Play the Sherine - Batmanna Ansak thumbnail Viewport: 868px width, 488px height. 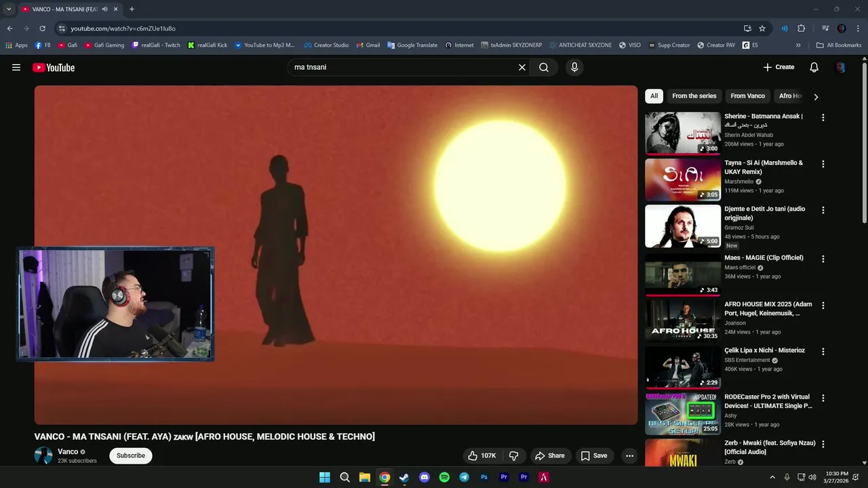[682, 134]
